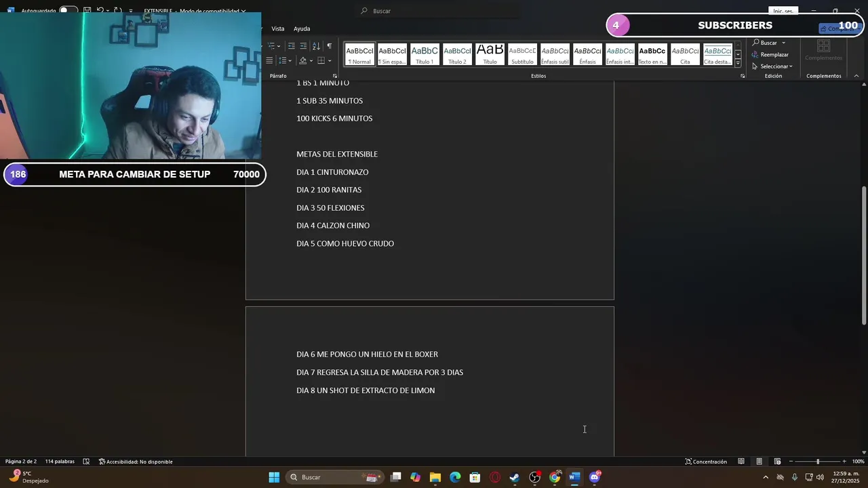The height and width of the screenshot is (488, 868).
Task: Apply the Normal style
Action: tap(359, 54)
